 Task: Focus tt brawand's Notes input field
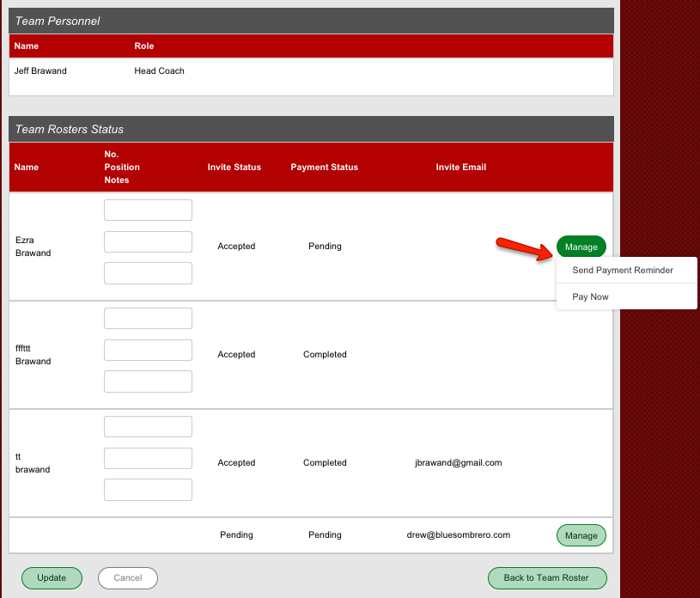click(x=149, y=490)
